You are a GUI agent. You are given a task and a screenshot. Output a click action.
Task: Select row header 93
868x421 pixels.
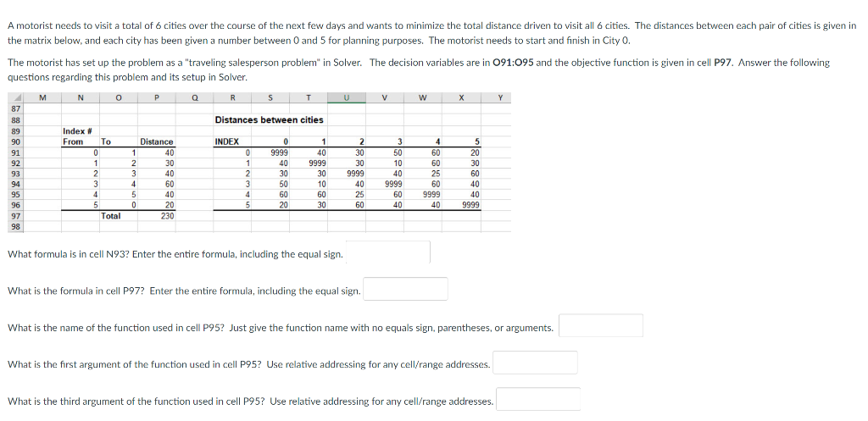15,174
